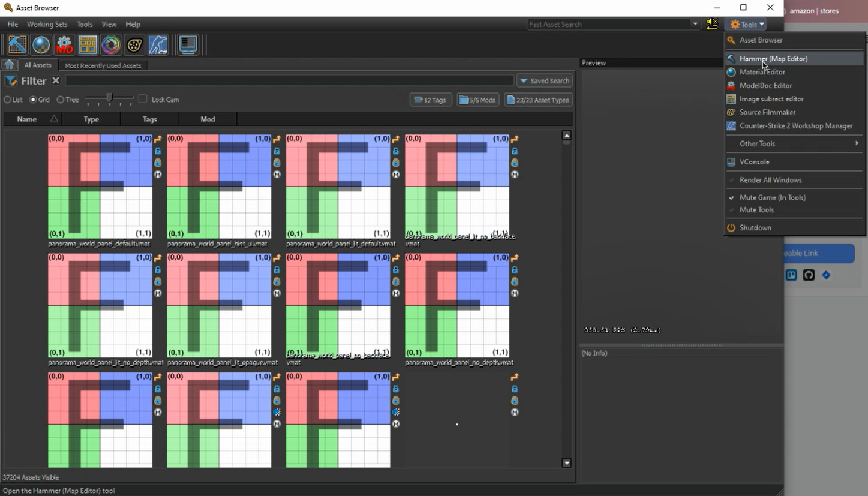Open the 12 Tags filter
The width and height of the screenshot is (868, 496).
(x=431, y=100)
